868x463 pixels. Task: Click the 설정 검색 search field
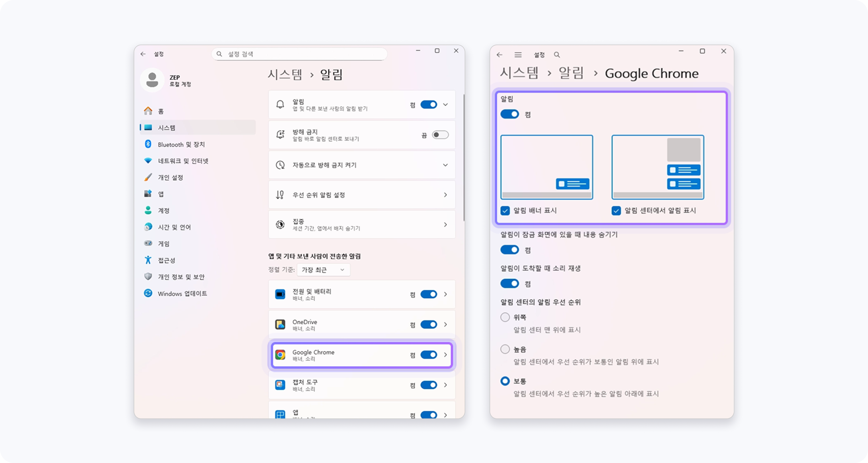pos(299,54)
